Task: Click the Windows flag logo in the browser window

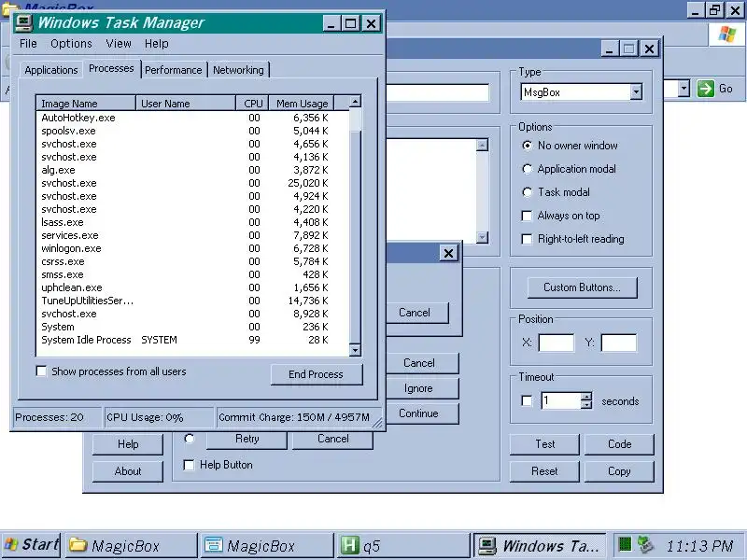Action: coord(727,35)
